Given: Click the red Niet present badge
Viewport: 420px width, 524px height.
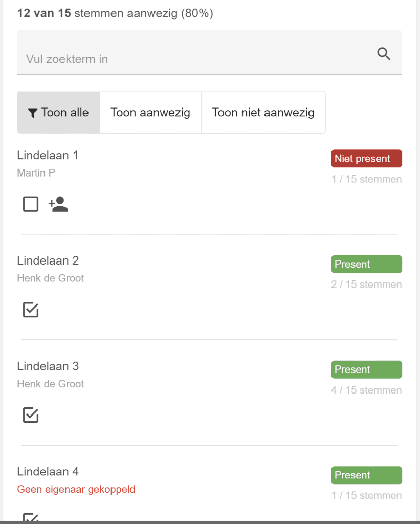Looking at the screenshot, I should 366,159.
